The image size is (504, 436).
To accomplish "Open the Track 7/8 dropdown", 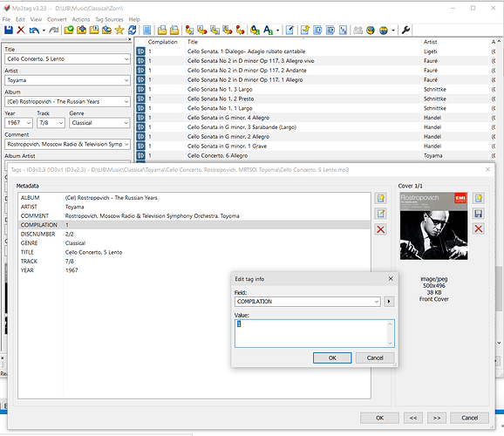I will [61, 123].
